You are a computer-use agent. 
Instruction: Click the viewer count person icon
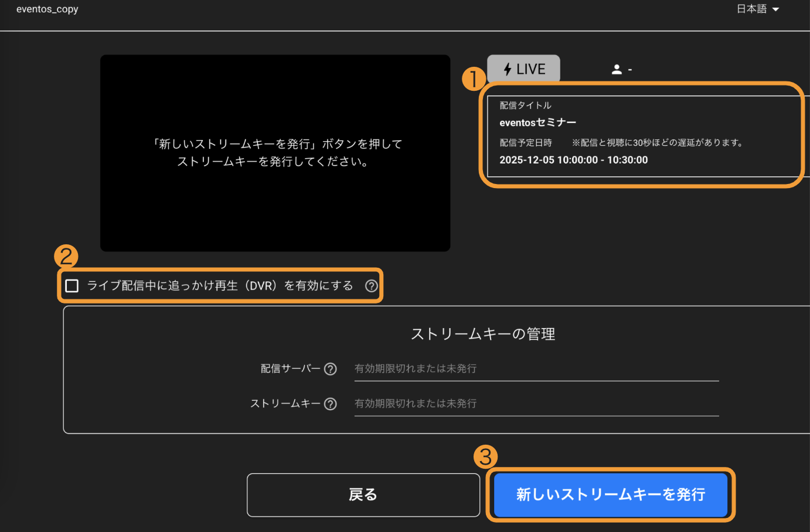pyautogui.click(x=617, y=69)
